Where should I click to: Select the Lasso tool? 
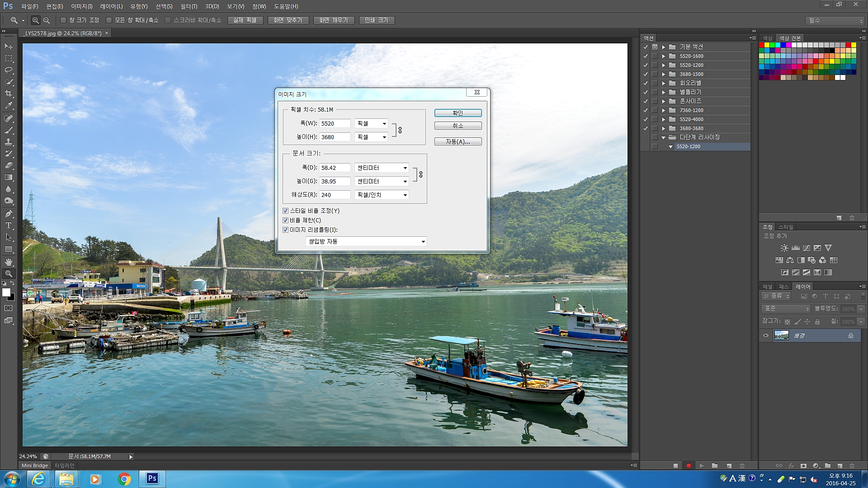(9, 70)
